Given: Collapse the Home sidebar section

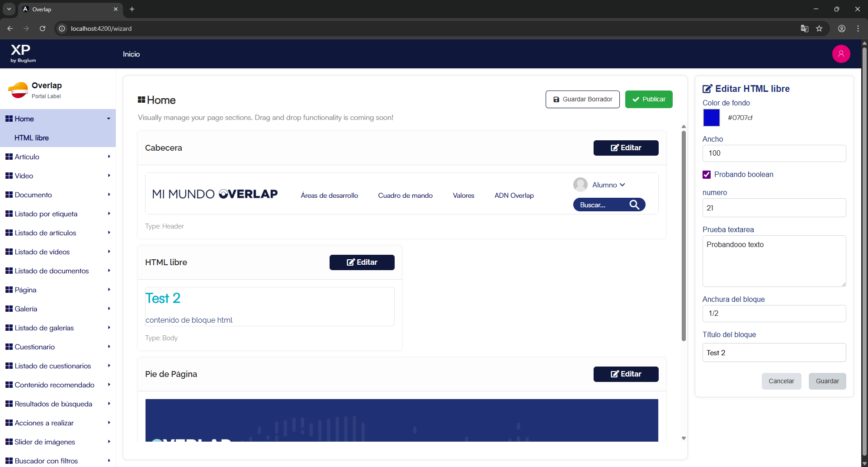Looking at the screenshot, I should [58, 119].
